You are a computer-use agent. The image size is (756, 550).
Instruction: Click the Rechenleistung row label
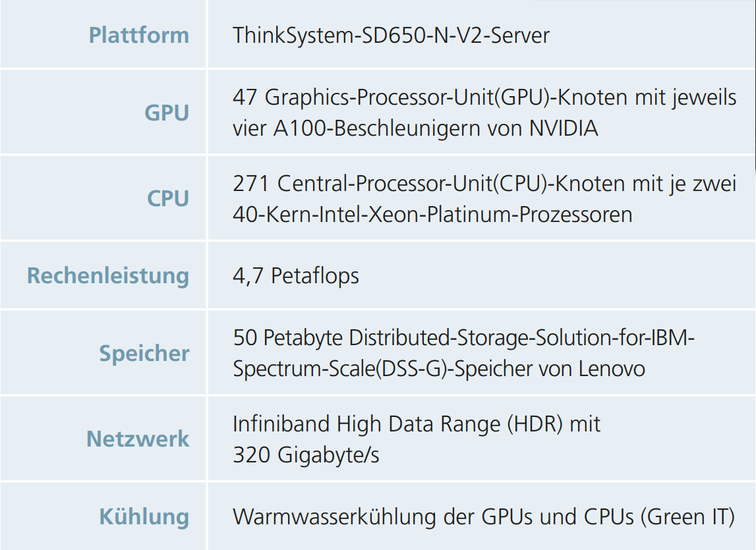(107, 275)
